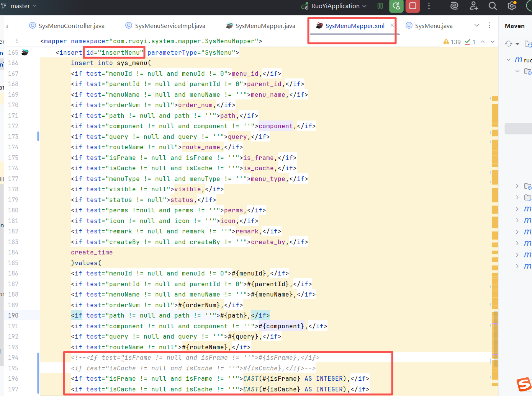
Task: Collapse the ruo Maven module node
Action: point(509,60)
